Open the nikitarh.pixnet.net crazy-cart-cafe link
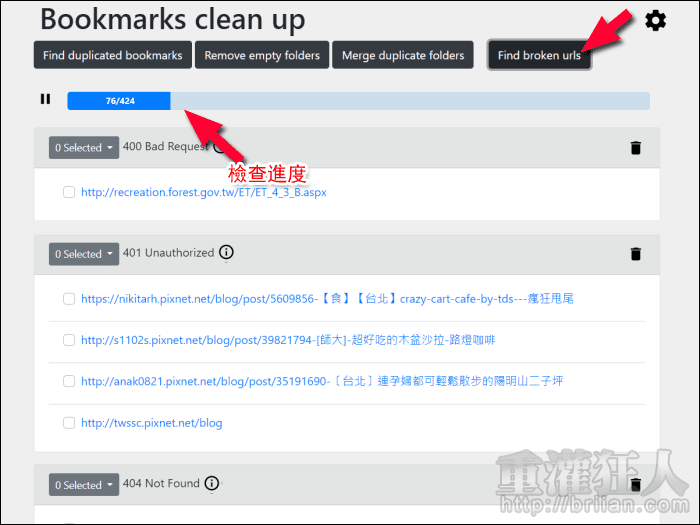 pyautogui.click(x=327, y=299)
